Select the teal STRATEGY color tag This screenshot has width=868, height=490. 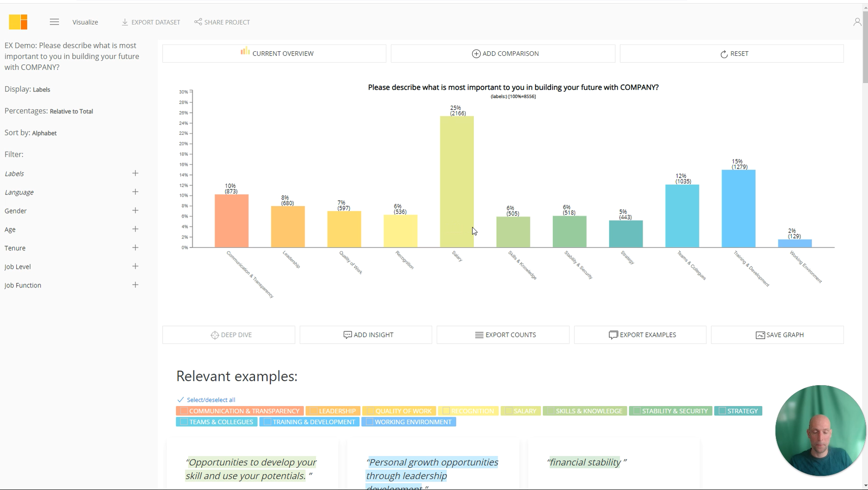pos(738,411)
